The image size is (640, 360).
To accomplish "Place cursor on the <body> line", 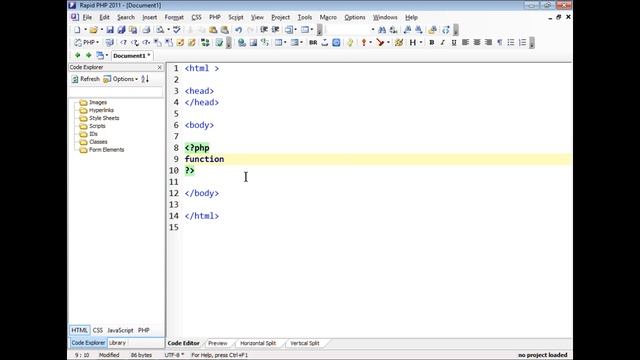I will [199, 125].
